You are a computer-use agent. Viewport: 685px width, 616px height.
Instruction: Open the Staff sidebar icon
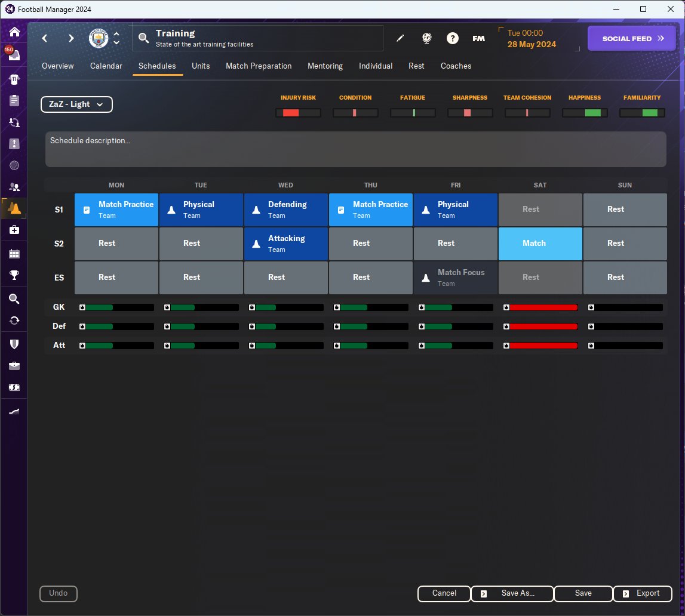pos(14,187)
